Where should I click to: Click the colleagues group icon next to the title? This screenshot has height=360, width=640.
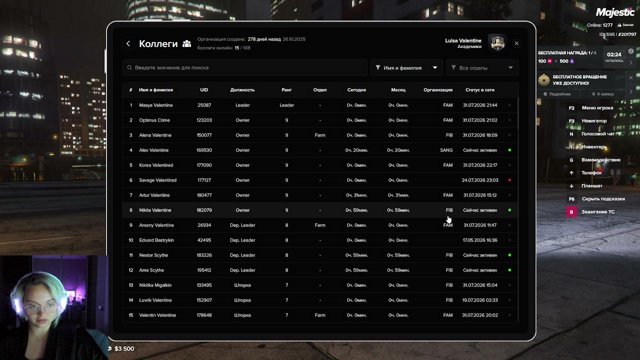pyautogui.click(x=187, y=44)
